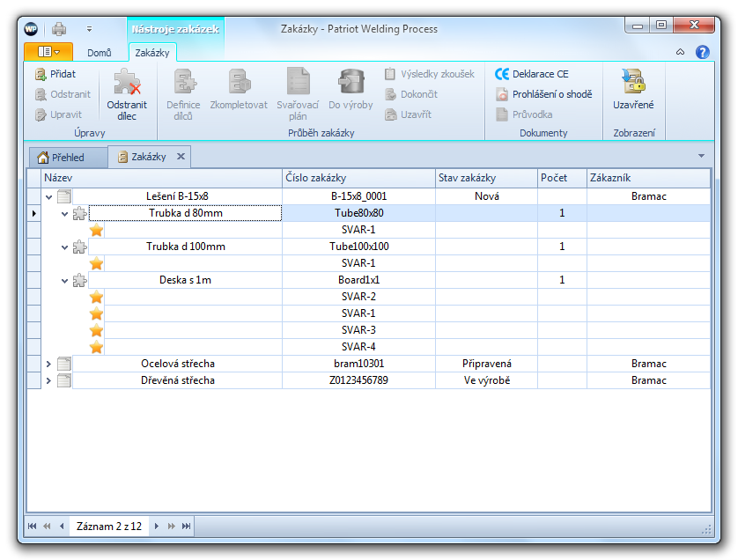Click Výsledky zkoušek command
The width and height of the screenshot is (738, 560).
[x=430, y=74]
